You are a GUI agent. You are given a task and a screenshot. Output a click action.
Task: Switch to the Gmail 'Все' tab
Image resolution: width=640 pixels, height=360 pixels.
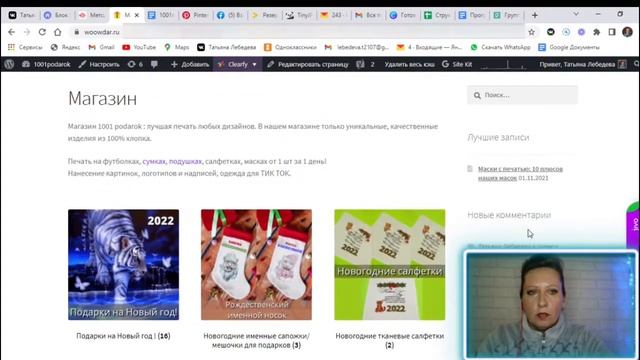368,15
